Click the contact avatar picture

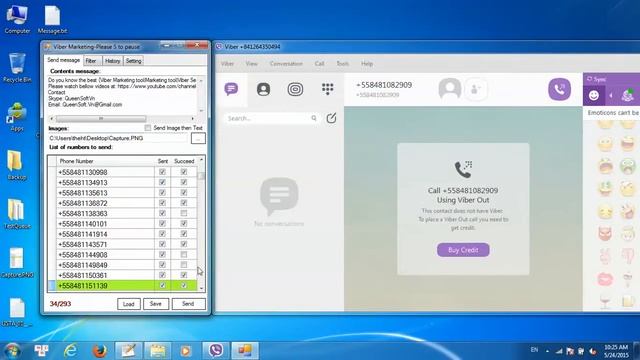pos(450,89)
